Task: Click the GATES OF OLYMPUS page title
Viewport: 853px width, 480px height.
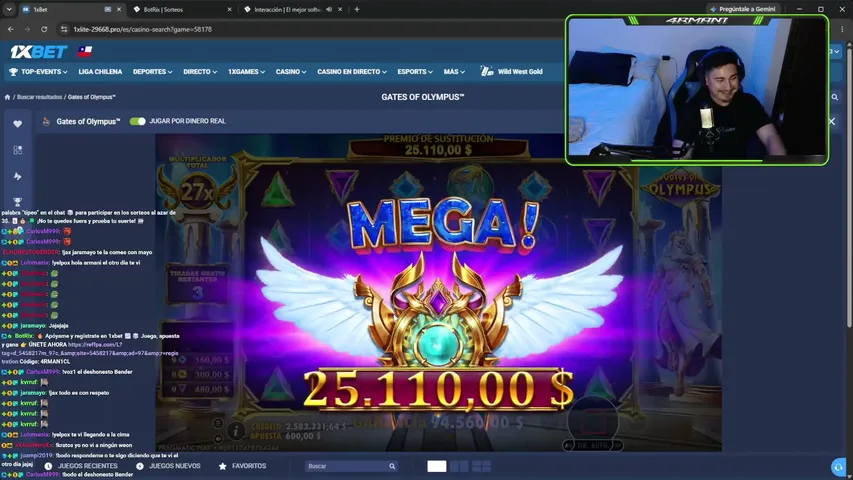Action: tap(423, 97)
